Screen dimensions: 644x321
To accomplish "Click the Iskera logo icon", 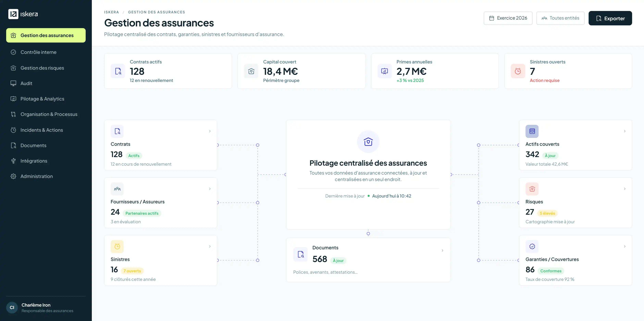I will point(13,14).
